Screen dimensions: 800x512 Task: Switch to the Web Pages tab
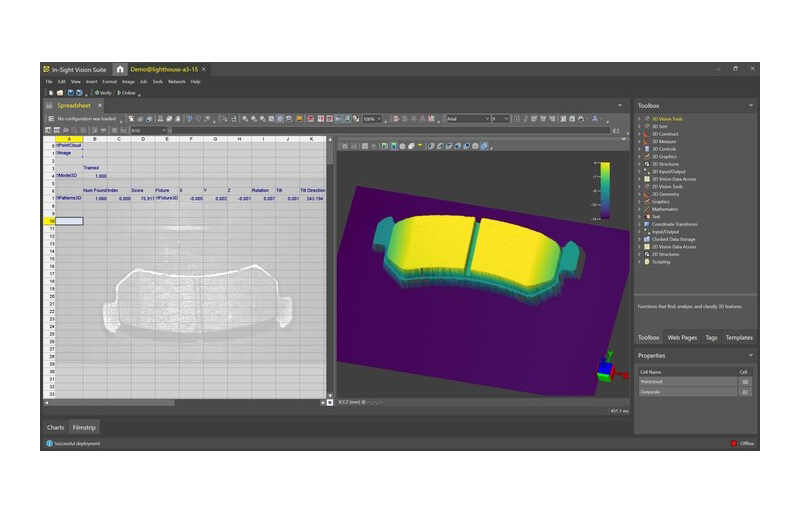[681, 338]
